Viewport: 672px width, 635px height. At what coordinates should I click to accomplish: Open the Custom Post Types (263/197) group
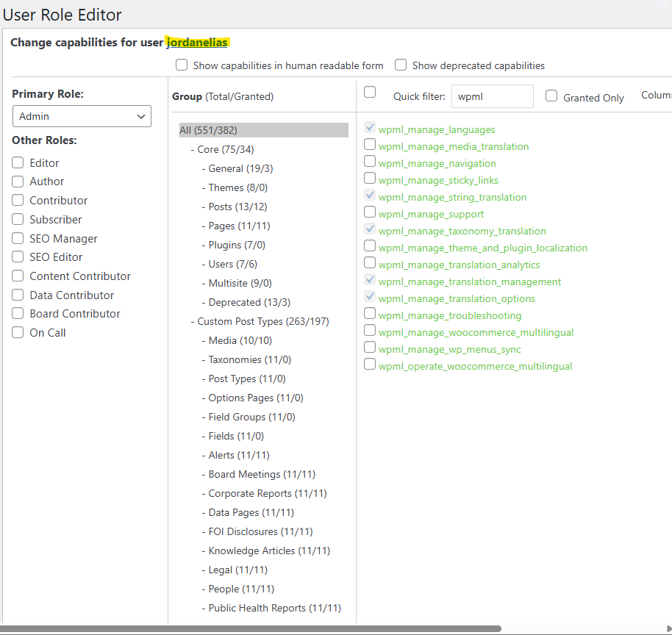[x=262, y=321]
